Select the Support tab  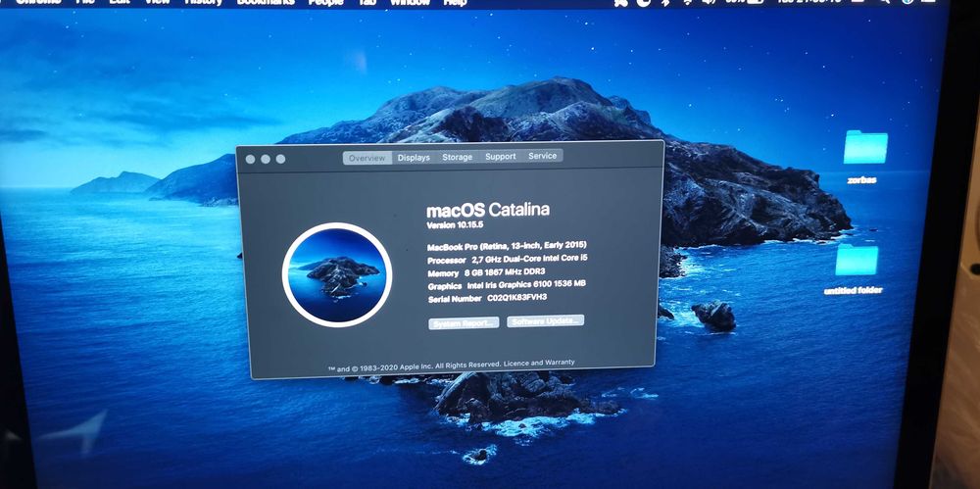501,157
